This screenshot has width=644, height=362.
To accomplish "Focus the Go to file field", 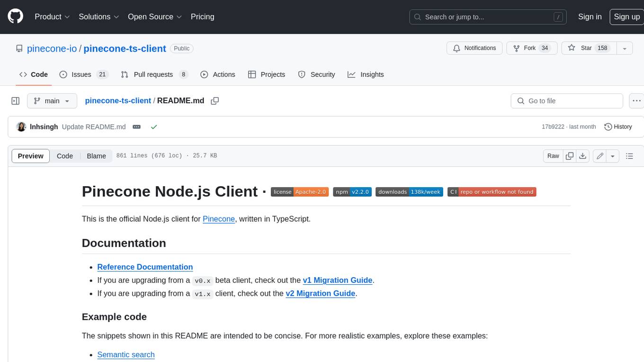I will (567, 101).
